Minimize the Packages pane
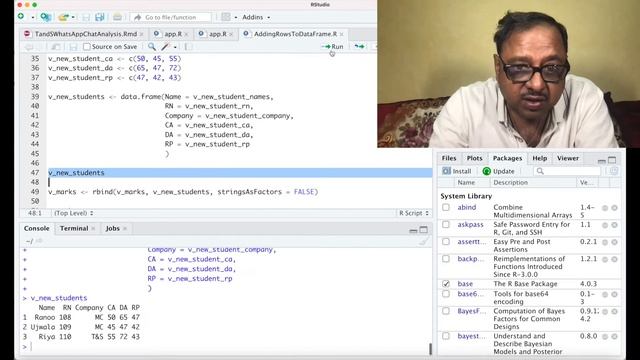640x360 pixels. pos(602,161)
